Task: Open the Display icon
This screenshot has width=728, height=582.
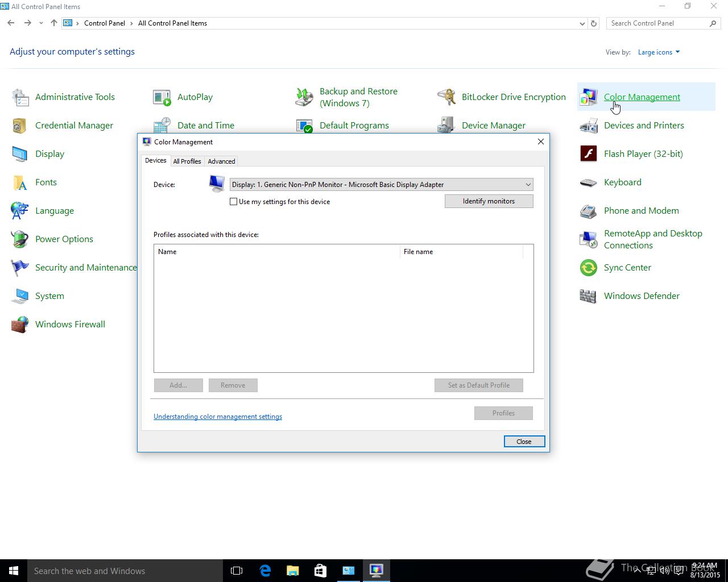Action: click(20, 154)
